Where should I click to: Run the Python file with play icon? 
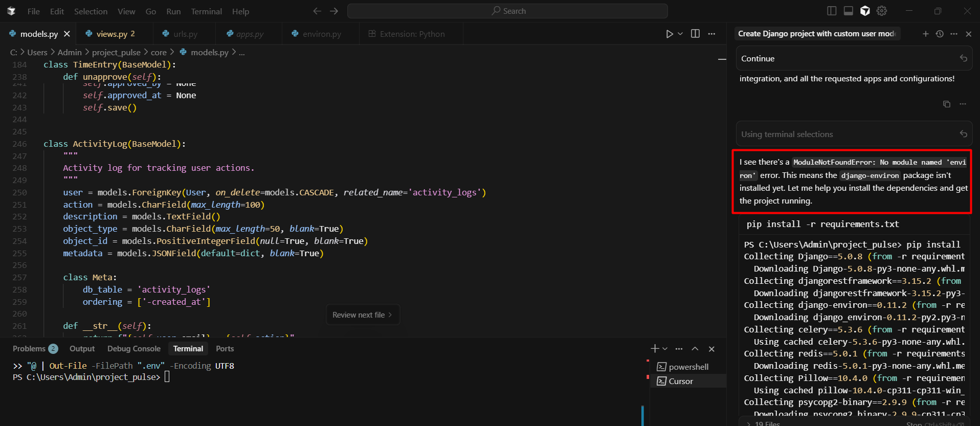670,34
